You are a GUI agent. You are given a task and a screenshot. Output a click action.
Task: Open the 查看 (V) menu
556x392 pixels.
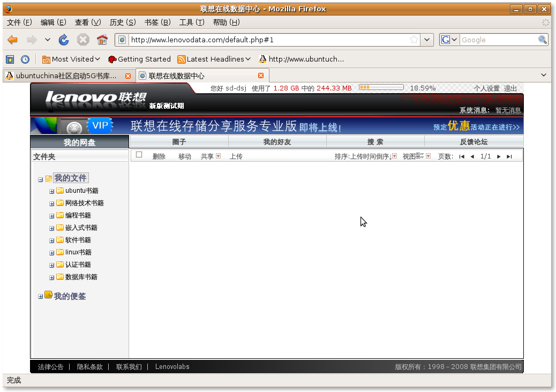(88, 22)
